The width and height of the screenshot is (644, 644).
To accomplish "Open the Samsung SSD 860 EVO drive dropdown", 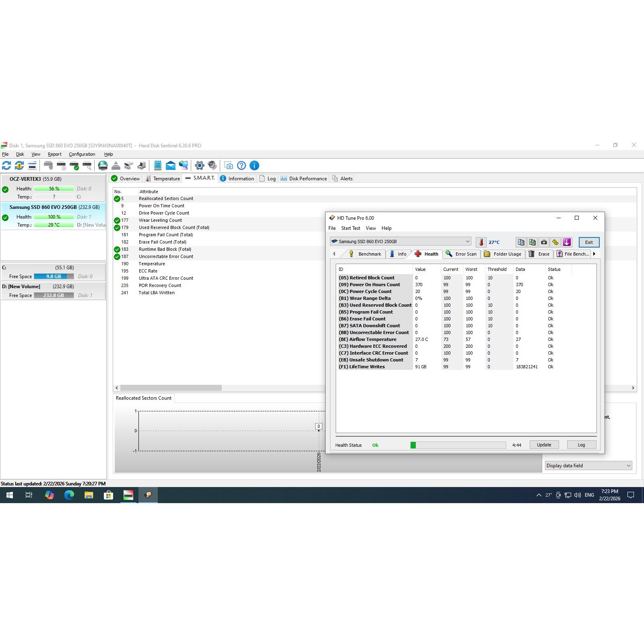I will click(400, 242).
